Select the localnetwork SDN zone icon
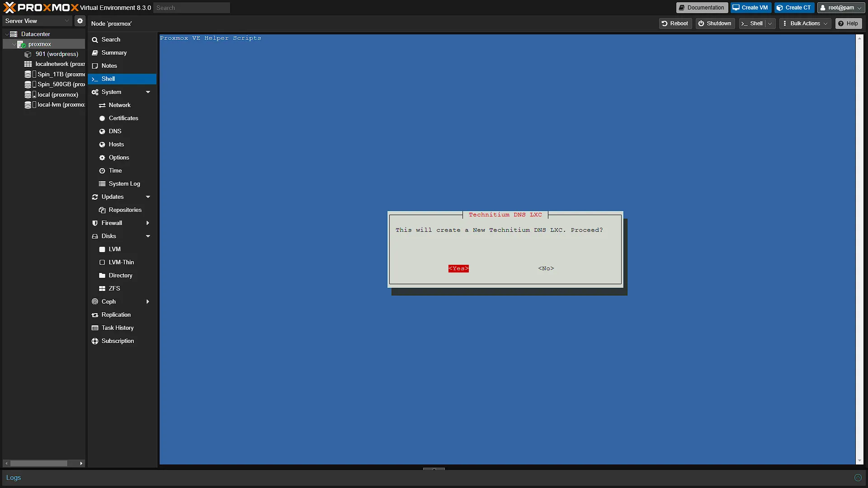 point(28,64)
